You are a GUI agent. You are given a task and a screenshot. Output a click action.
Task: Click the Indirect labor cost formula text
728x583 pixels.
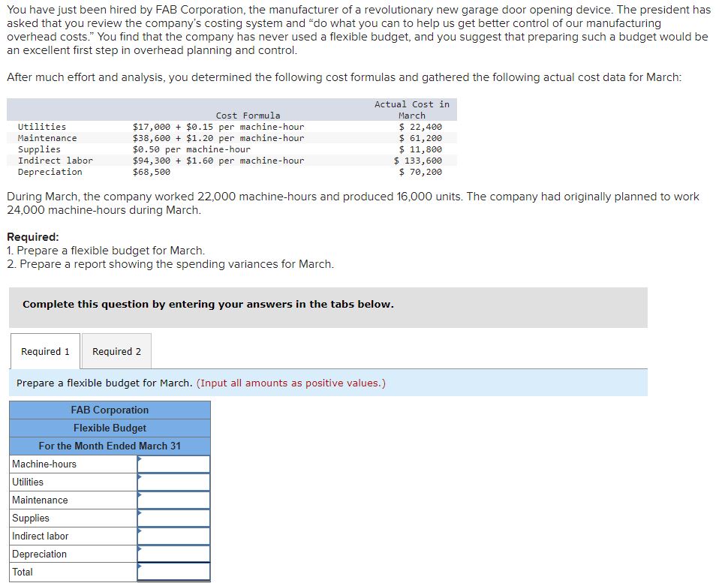pyautogui.click(x=218, y=161)
